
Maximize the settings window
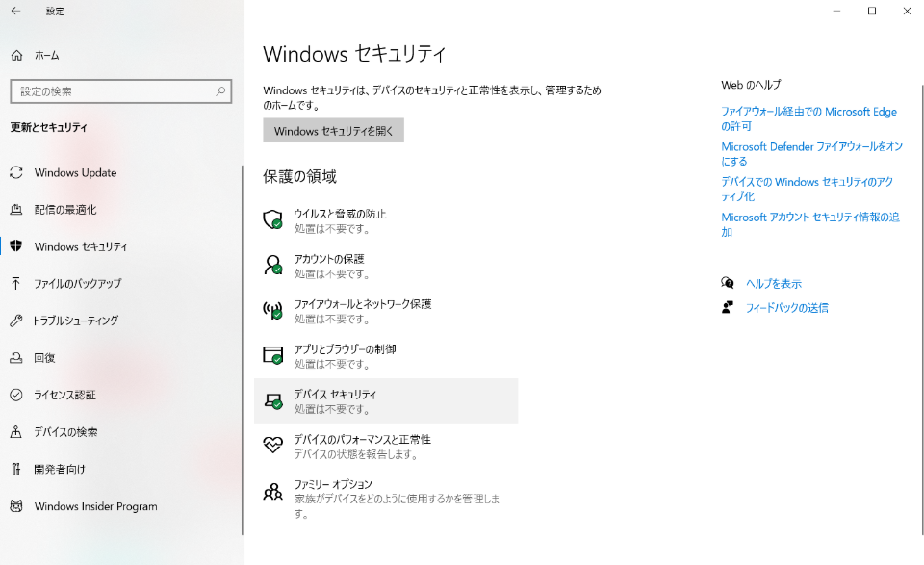coord(872,11)
